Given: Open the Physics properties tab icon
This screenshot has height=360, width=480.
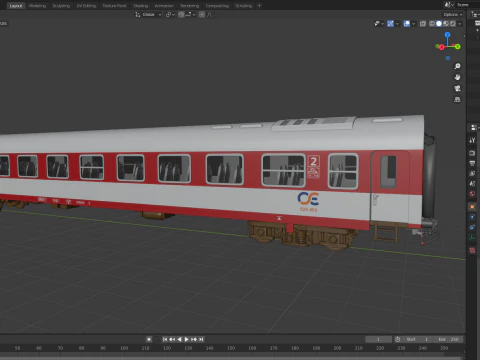Looking at the screenshot, I should pyautogui.click(x=472, y=217).
